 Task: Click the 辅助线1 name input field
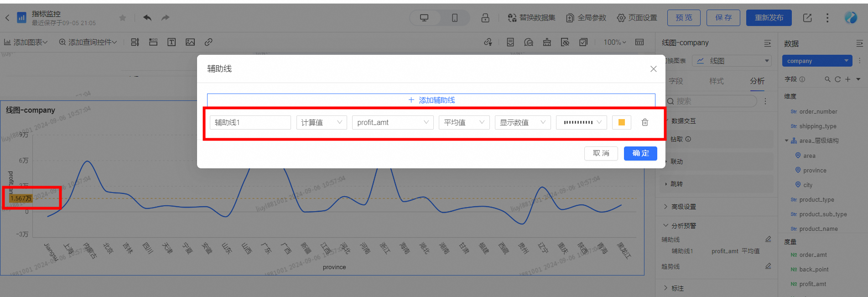[x=250, y=122]
